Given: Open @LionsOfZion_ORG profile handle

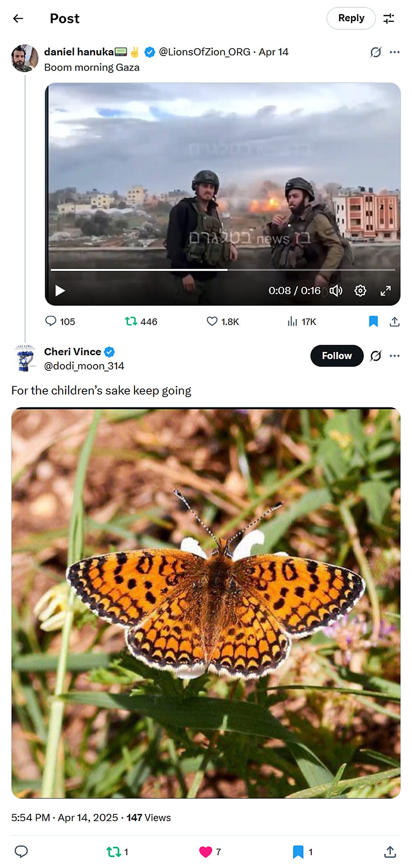Looking at the screenshot, I should [204, 52].
